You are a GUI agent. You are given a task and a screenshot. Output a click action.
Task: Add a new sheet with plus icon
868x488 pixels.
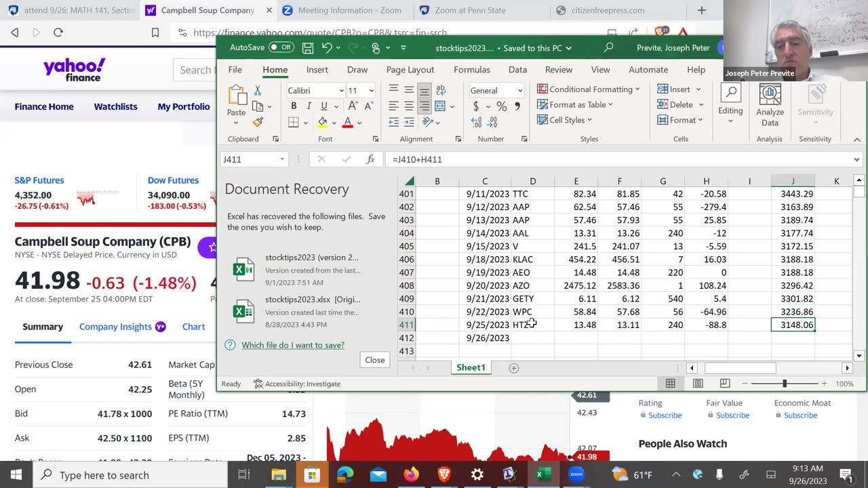coord(514,368)
